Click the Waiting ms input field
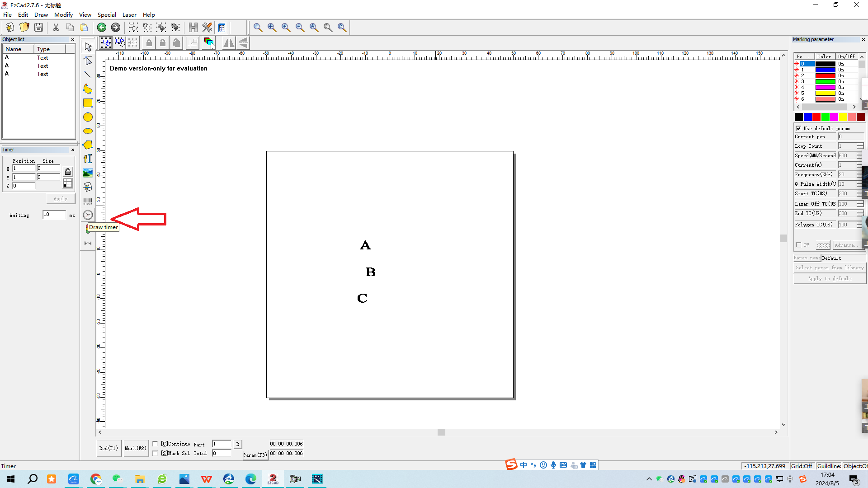 click(x=54, y=215)
